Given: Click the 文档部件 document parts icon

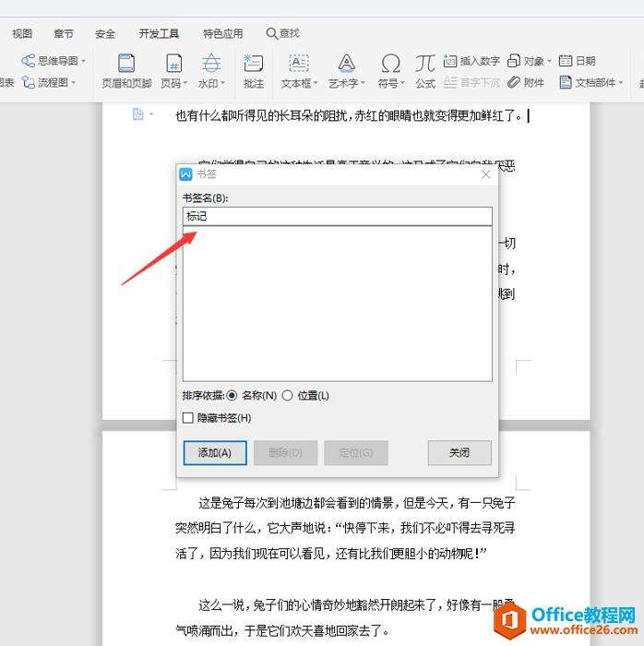Looking at the screenshot, I should pyautogui.click(x=566, y=82).
